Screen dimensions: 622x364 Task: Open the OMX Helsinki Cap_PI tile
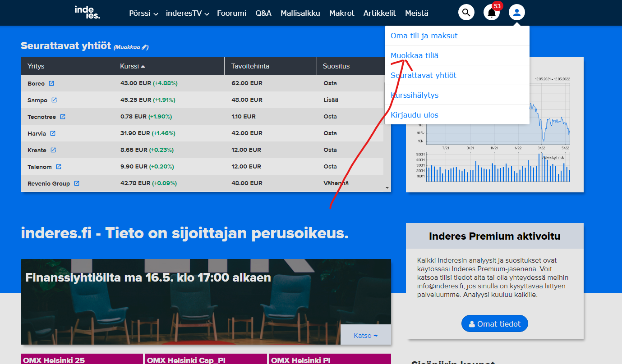[x=206, y=359]
